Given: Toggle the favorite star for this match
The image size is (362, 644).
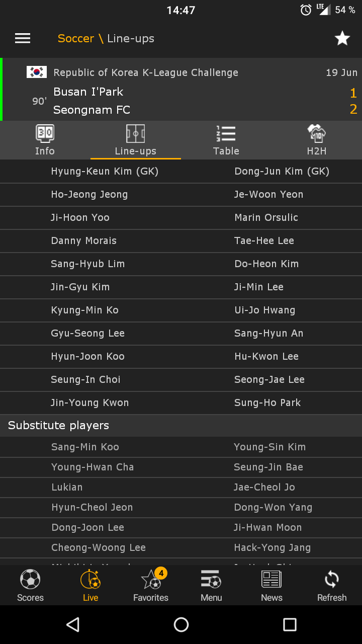Looking at the screenshot, I should tap(342, 38).
